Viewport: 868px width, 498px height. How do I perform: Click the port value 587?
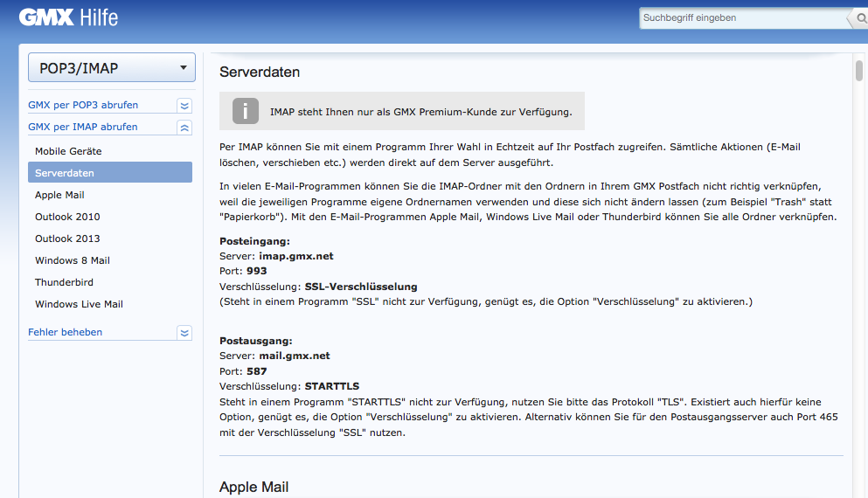(x=256, y=371)
